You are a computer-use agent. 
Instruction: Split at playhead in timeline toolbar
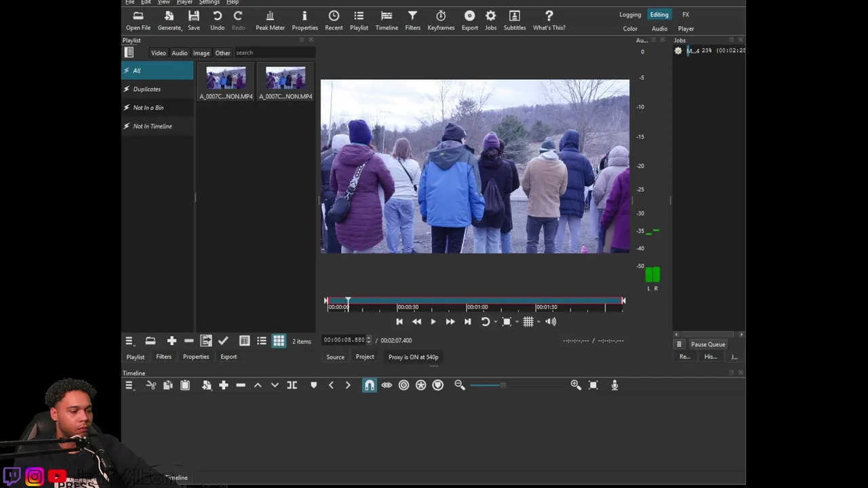tap(292, 385)
